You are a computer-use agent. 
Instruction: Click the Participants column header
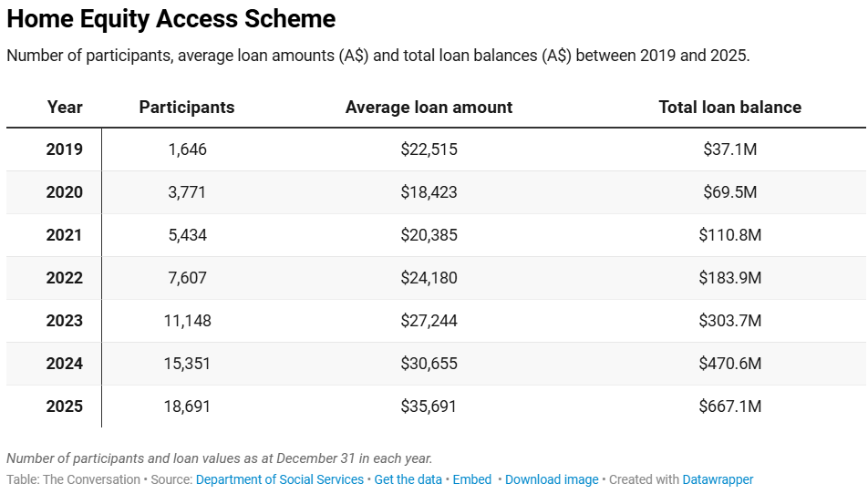click(x=187, y=108)
